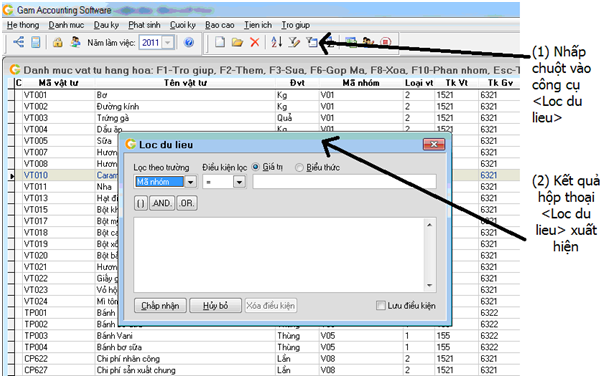The height and width of the screenshot is (378, 616).
Task: Click the red stop circle icon
Action: click(386, 42)
